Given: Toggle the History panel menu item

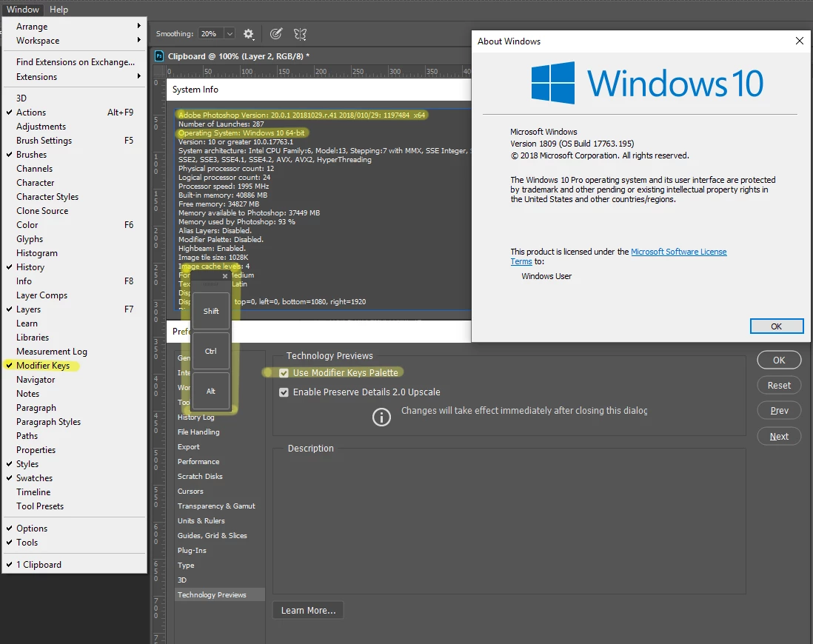Looking at the screenshot, I should tap(75, 267).
